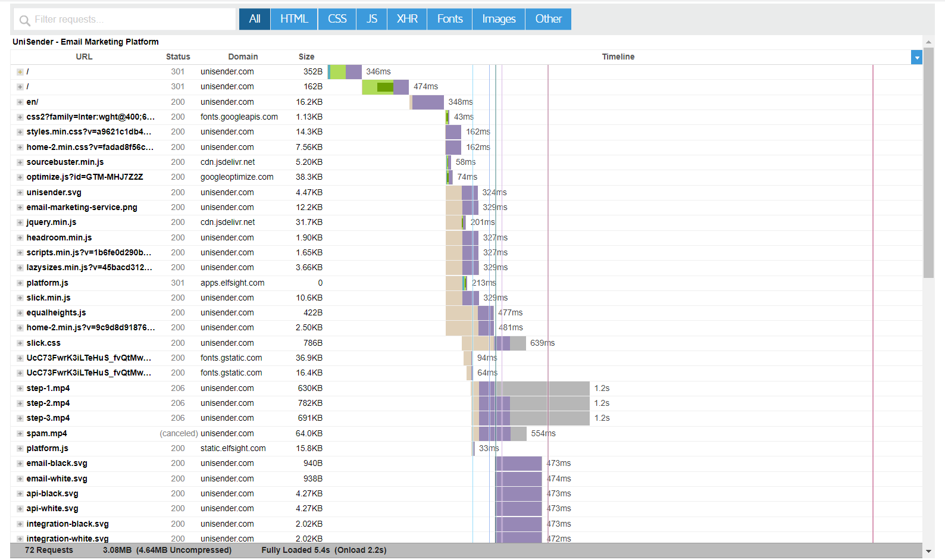Viewport: 945px width, 560px height.
Task: Click the vertical scrollbar thumb
Action: pyautogui.click(x=928, y=162)
